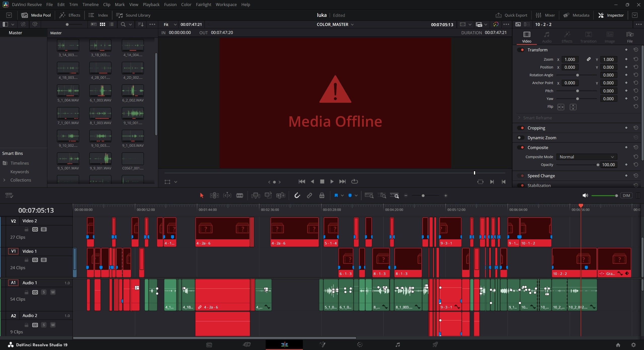Toggle Linked Selection in the timeline toolbar
The width and height of the screenshot is (644, 350).
309,195
